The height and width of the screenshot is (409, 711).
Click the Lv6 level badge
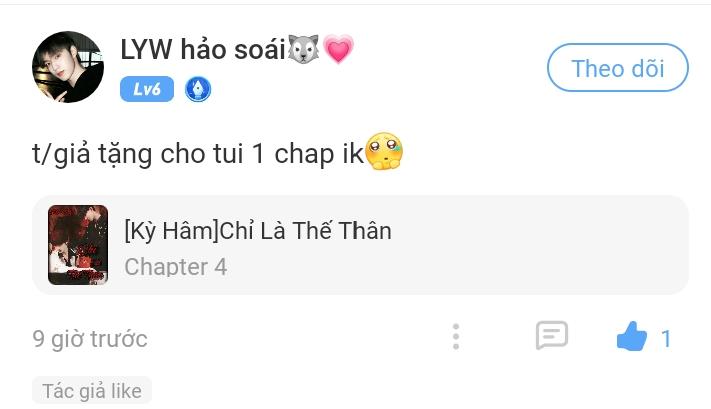147,89
